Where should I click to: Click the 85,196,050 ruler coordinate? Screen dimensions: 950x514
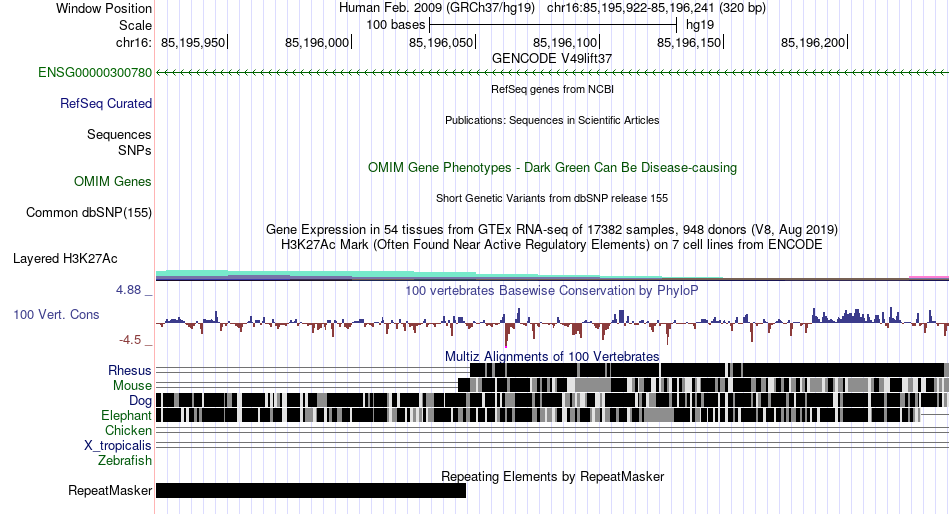pos(441,42)
